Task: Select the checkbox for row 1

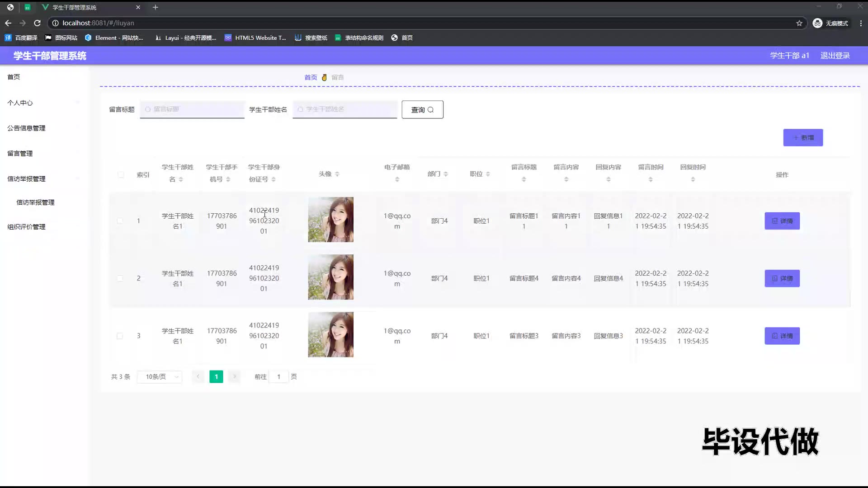Action: pos(120,221)
